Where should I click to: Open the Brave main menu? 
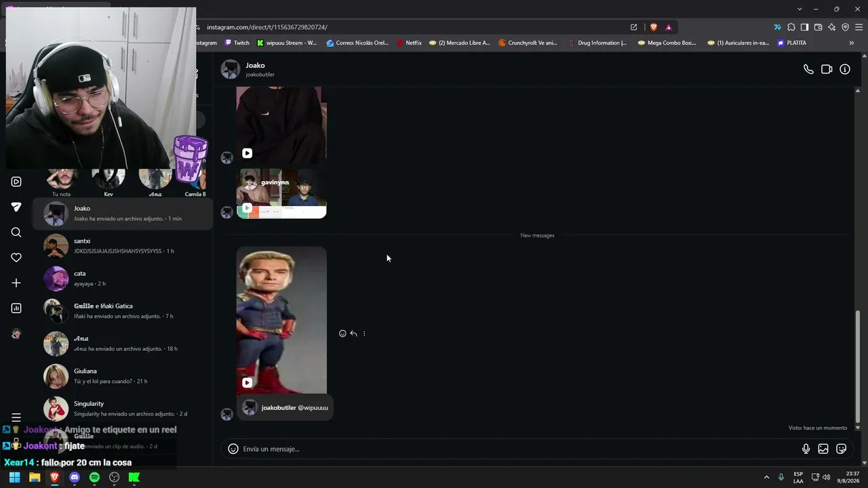point(859,27)
